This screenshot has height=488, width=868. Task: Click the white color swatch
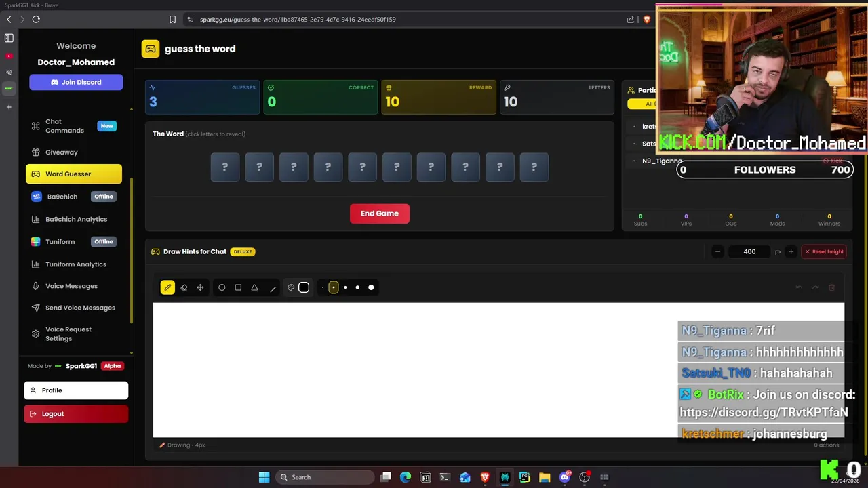tap(304, 287)
